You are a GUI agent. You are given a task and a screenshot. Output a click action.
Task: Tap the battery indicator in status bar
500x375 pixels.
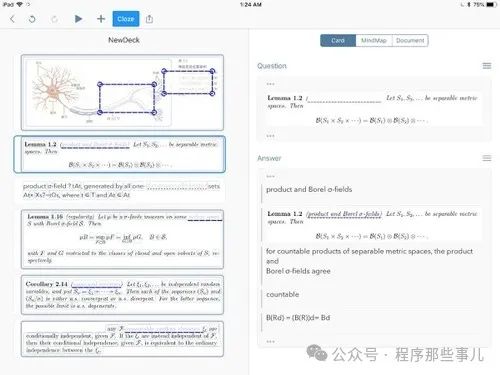[491, 5]
